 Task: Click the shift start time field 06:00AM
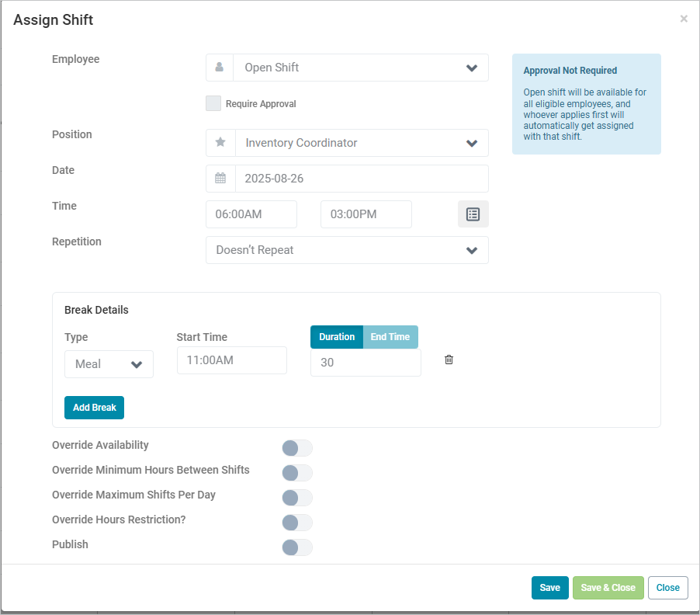pos(251,214)
